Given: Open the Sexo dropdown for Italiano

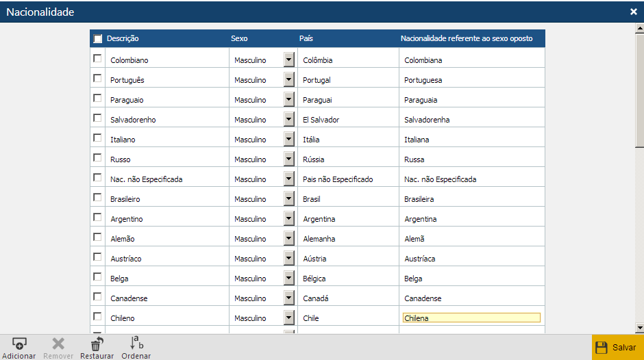Looking at the screenshot, I should point(288,139).
